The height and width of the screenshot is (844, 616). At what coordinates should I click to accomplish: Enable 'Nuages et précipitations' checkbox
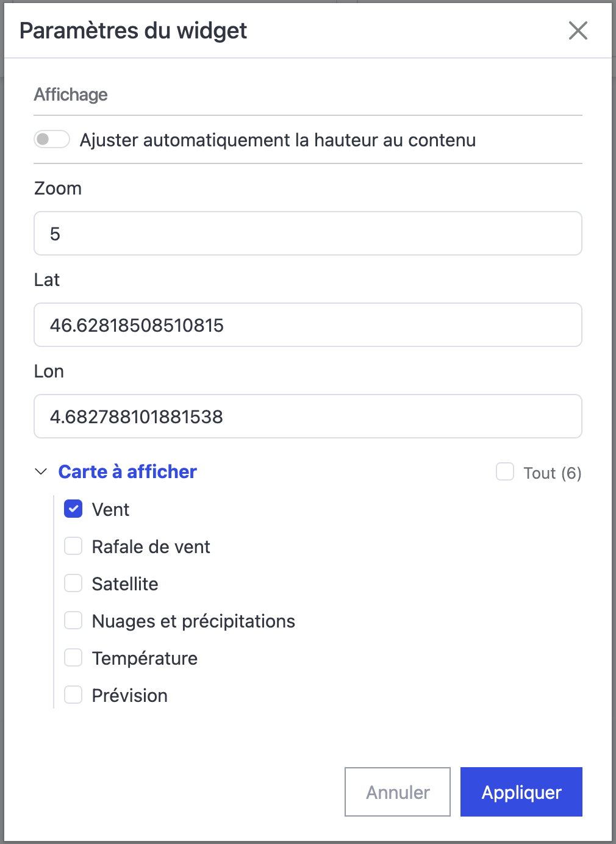pyautogui.click(x=73, y=621)
